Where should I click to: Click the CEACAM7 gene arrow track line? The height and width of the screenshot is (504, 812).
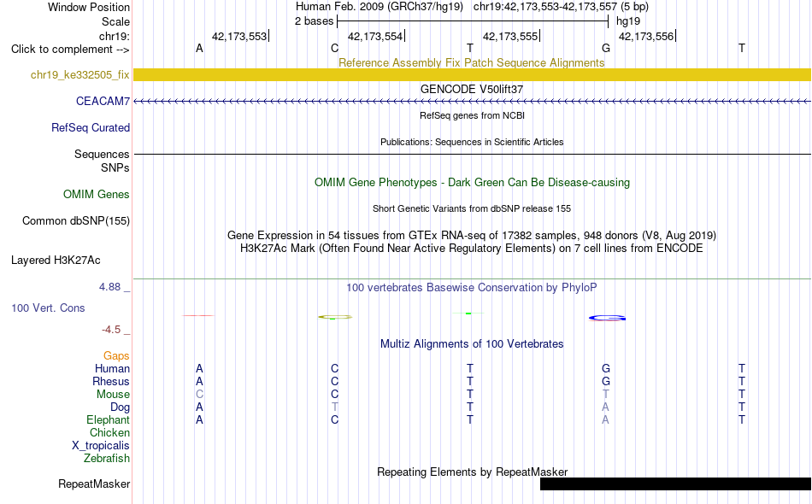[x=472, y=102]
